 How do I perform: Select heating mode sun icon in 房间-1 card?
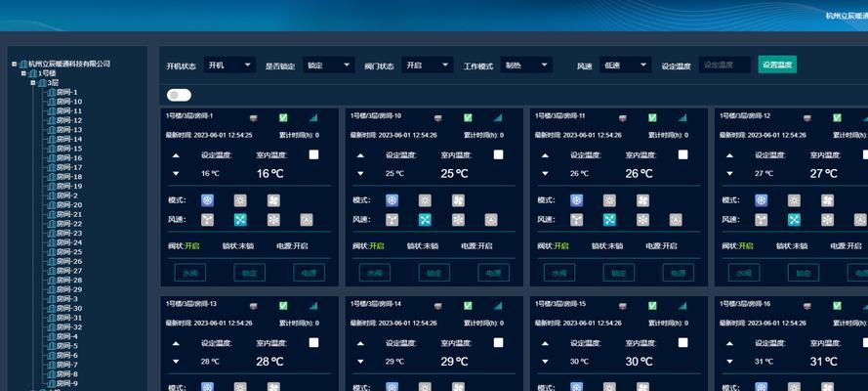[240, 200]
